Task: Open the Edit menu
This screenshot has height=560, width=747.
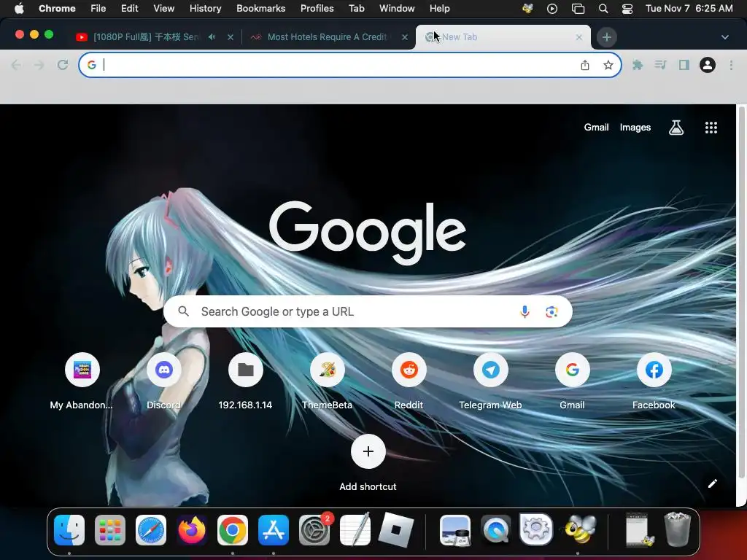Action: 129,8
